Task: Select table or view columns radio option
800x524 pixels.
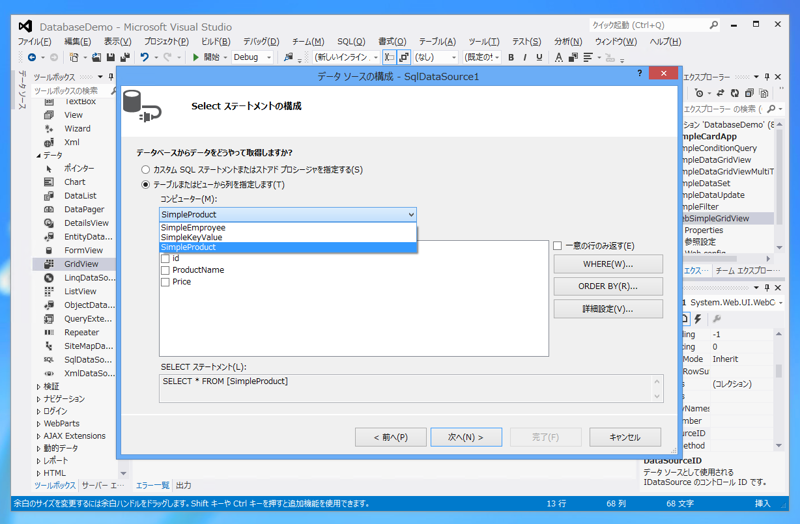Action: click(146, 185)
